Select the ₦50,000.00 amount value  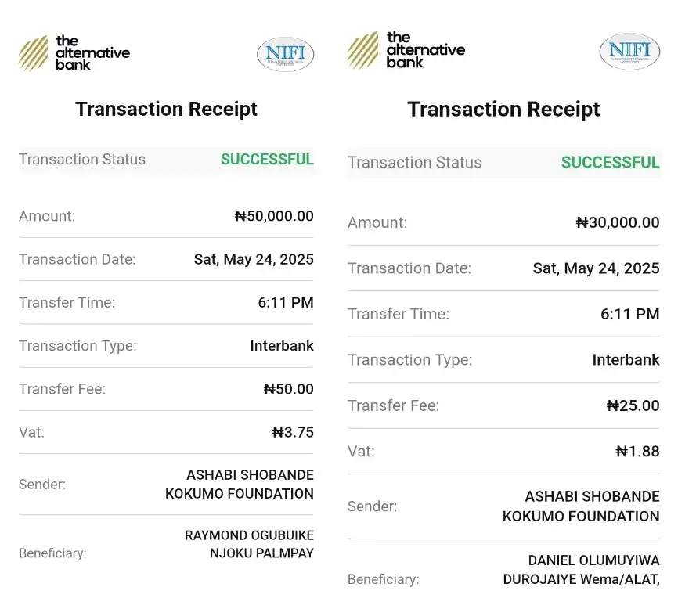coord(274,216)
